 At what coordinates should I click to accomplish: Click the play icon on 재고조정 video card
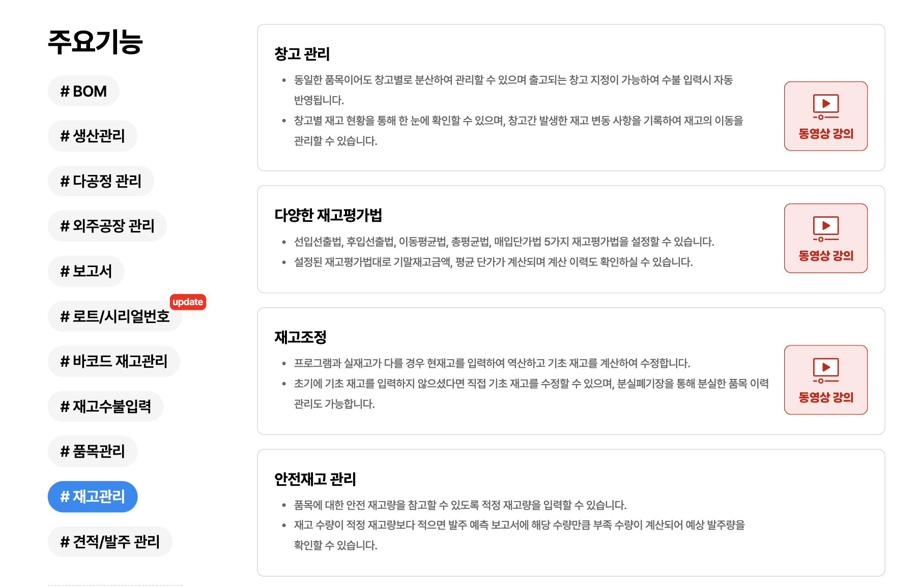click(825, 368)
